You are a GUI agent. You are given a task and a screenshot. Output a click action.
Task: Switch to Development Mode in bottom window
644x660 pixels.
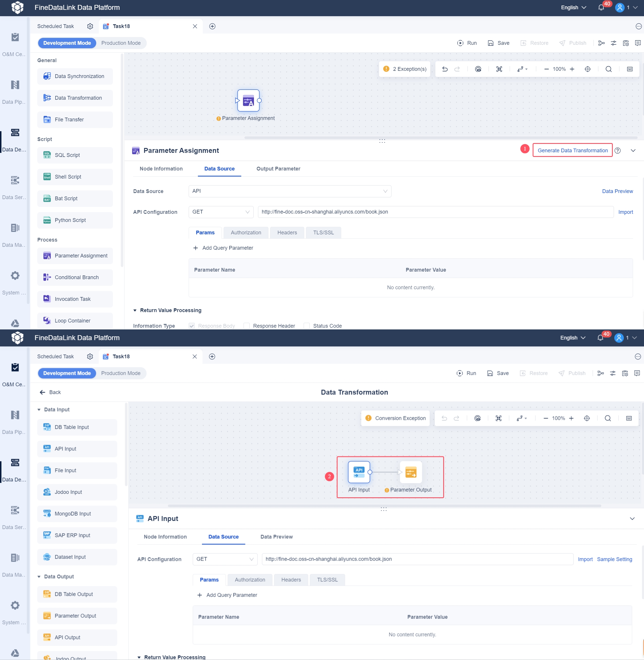(67, 373)
